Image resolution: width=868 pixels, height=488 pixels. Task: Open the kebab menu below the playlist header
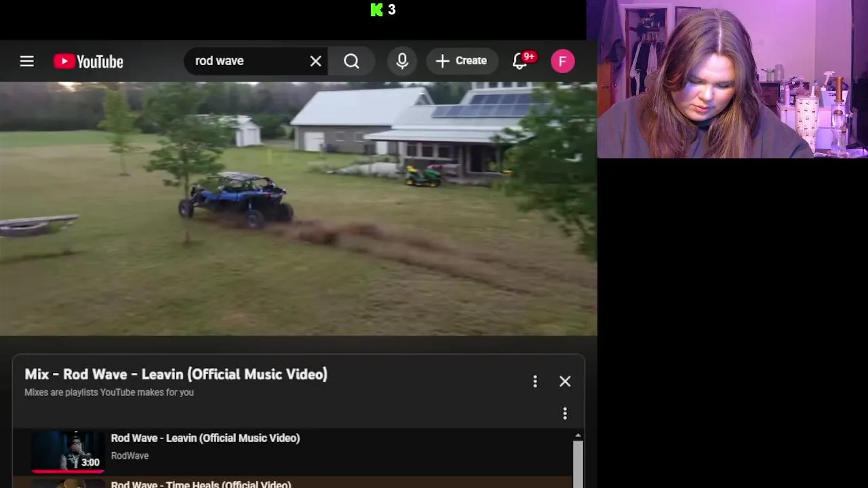pyautogui.click(x=565, y=413)
